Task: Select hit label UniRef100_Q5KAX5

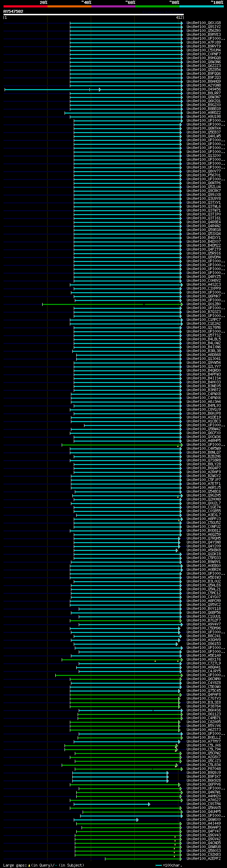Action: (204, 808)
